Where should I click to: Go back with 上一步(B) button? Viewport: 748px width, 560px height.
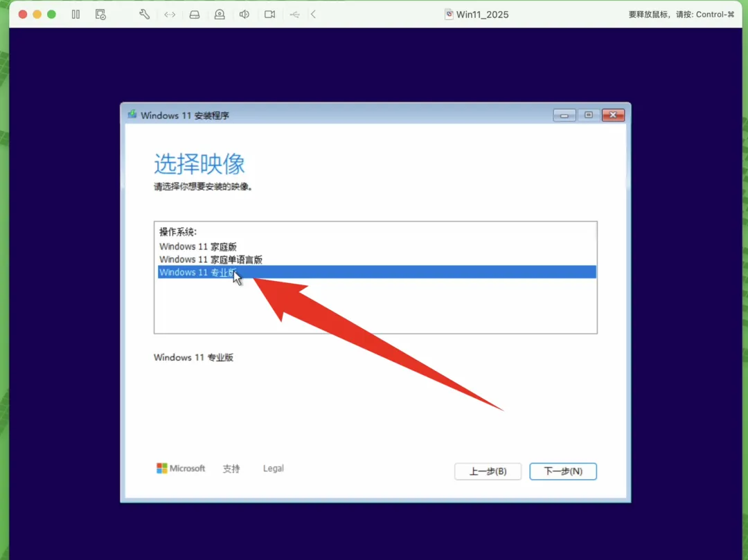pos(488,471)
